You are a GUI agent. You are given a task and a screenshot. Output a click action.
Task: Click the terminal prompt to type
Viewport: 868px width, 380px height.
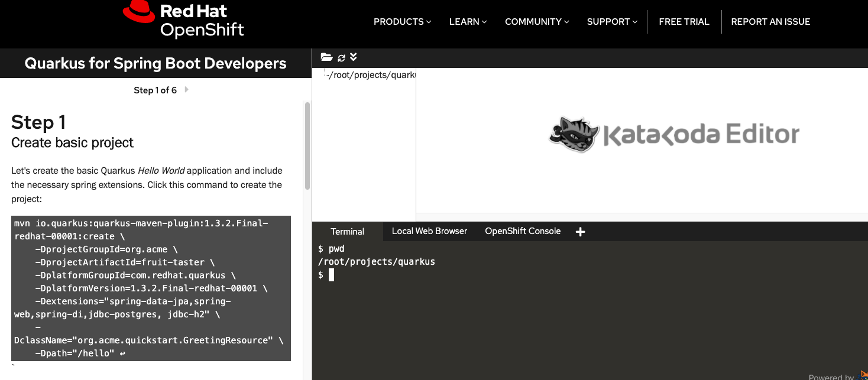pyautogui.click(x=331, y=274)
